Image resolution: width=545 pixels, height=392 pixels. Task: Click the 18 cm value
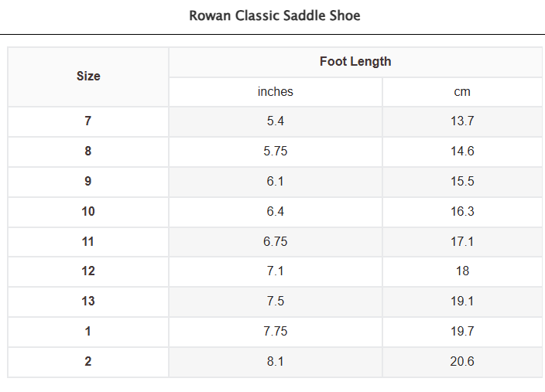pyautogui.click(x=462, y=272)
